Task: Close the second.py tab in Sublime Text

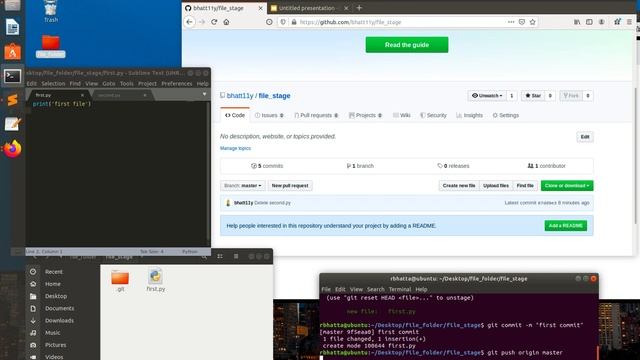Action: coord(145,95)
